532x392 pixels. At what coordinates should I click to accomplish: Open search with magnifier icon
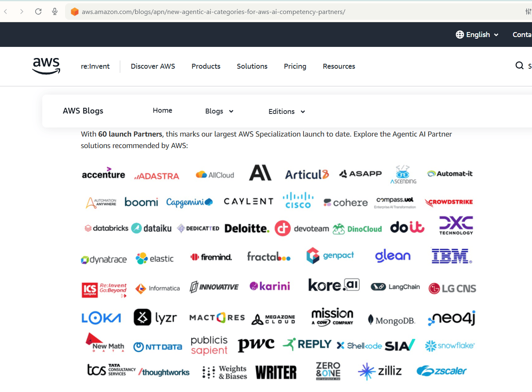pos(520,65)
